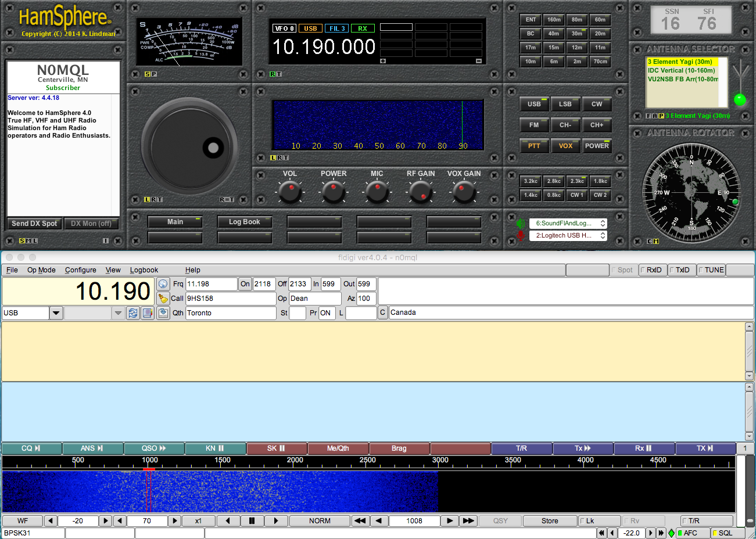Click the VOX GAIN knob
The image size is (756, 539).
(464, 192)
